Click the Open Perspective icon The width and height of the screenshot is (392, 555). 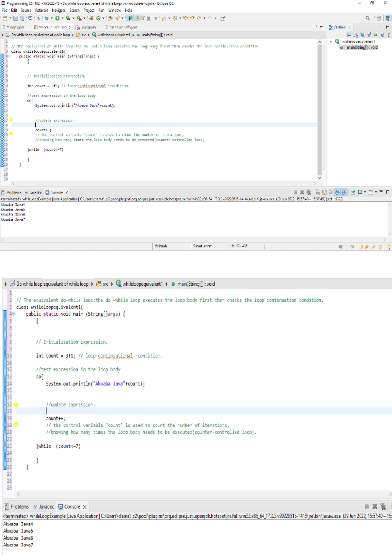click(379, 18)
